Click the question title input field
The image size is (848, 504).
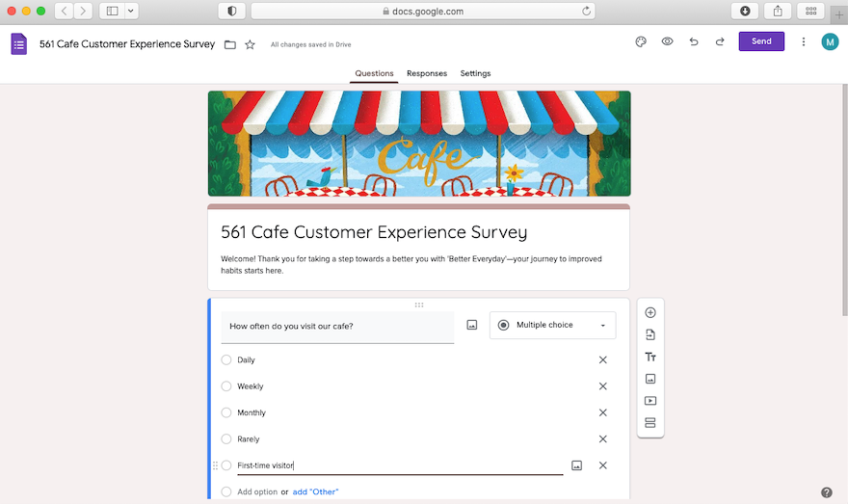[337, 326]
